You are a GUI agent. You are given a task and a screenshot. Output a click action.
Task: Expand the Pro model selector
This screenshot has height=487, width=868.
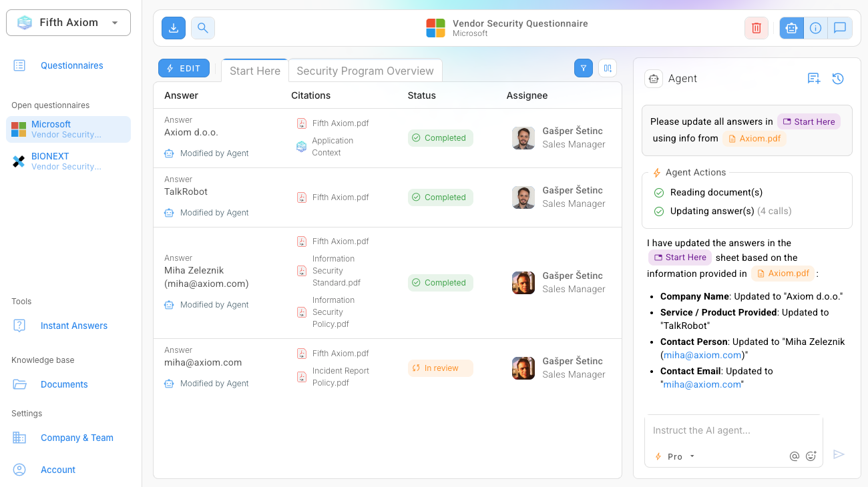click(x=675, y=456)
